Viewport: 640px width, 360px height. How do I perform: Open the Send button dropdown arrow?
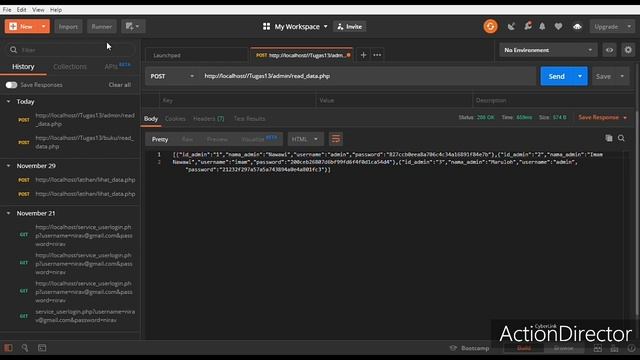580,76
